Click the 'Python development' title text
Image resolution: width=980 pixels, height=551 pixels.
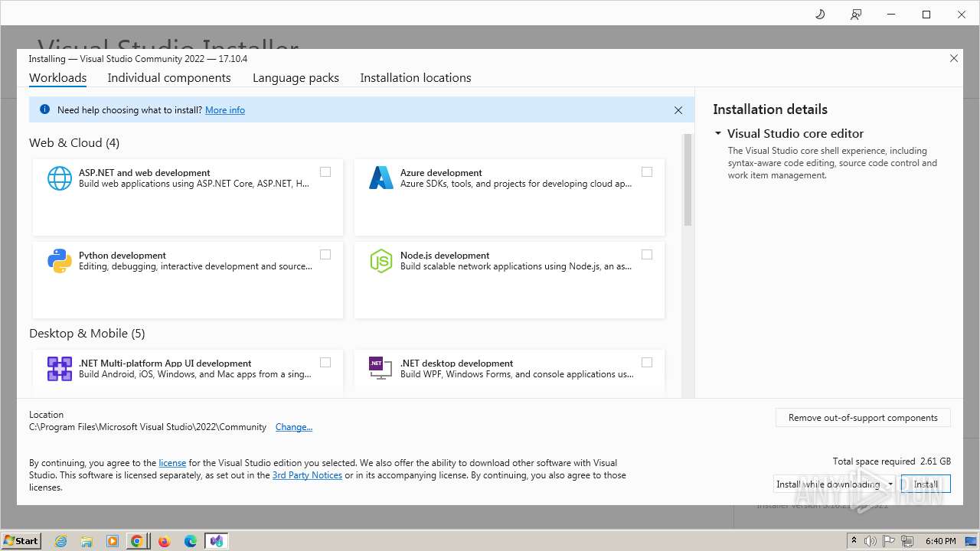pos(122,256)
